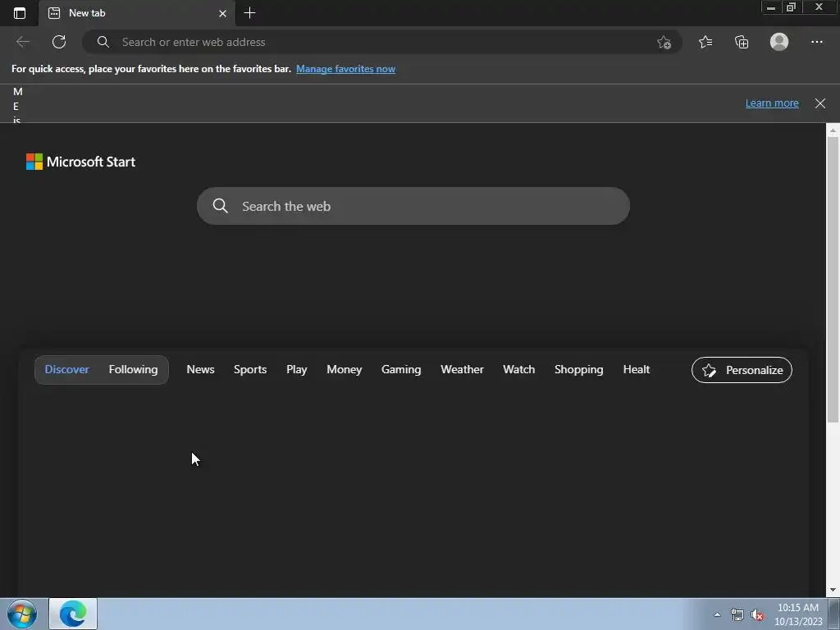Click the muted volume tray icon

pyautogui.click(x=757, y=615)
